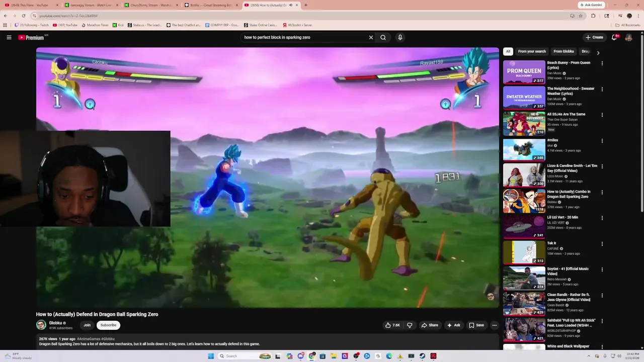Reload the page in Chrome
The width and height of the screenshot is (644, 362).
[x=23, y=16]
